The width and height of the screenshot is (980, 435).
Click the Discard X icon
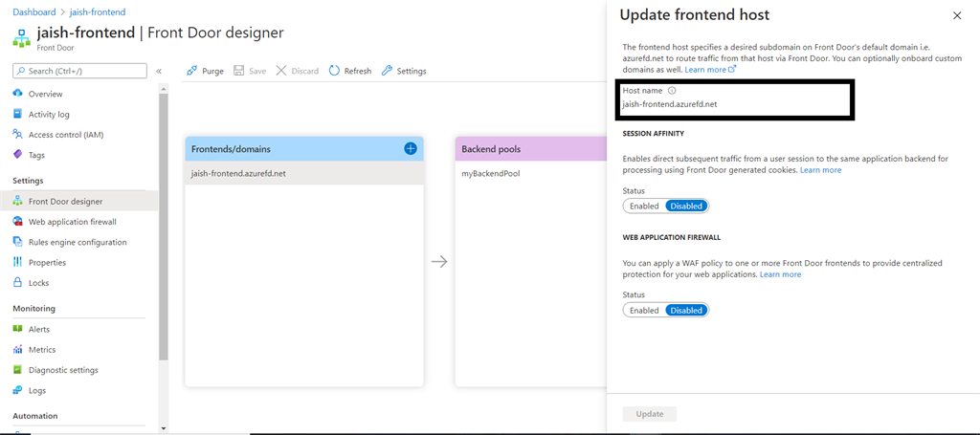click(x=281, y=71)
